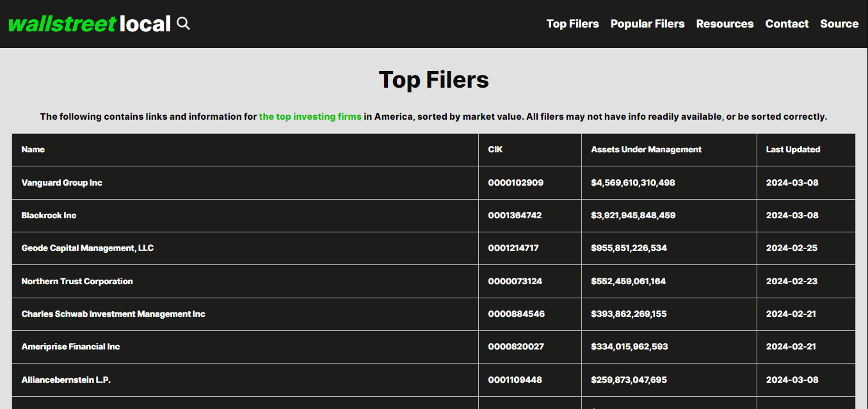
Task: Select Ameriprise Financial Inc row name
Action: (70, 346)
